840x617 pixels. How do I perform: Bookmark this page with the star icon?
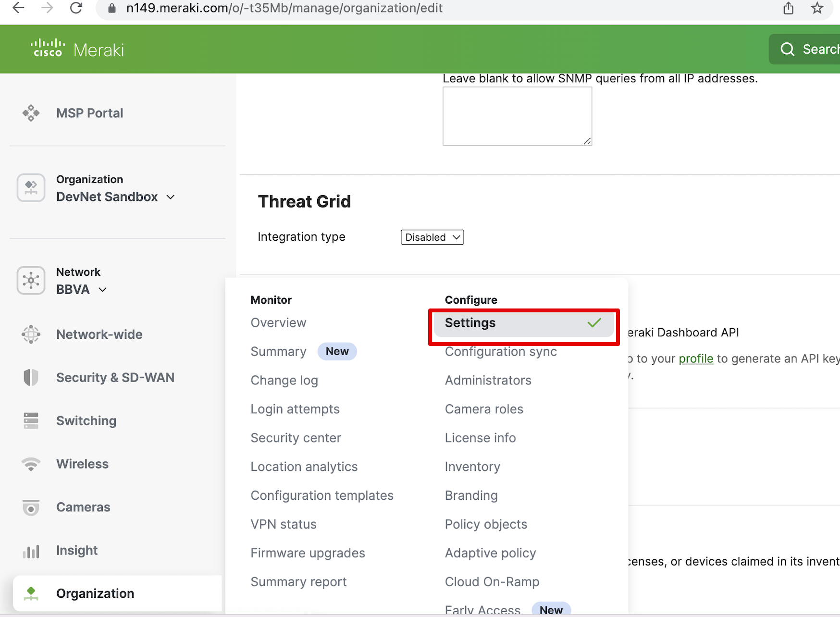click(x=817, y=8)
